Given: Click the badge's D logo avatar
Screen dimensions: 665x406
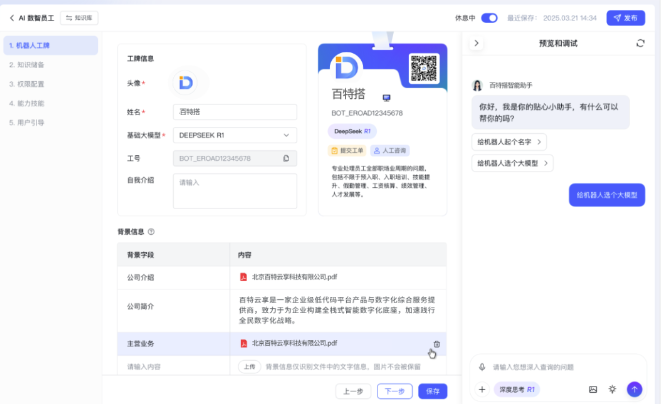Looking at the screenshot, I should pyautogui.click(x=346, y=67).
